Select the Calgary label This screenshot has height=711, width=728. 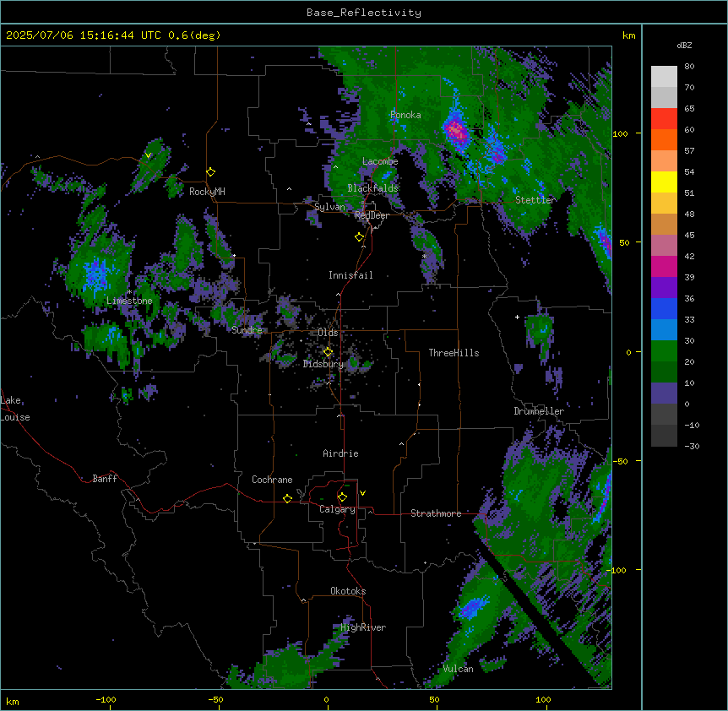pyautogui.click(x=337, y=509)
